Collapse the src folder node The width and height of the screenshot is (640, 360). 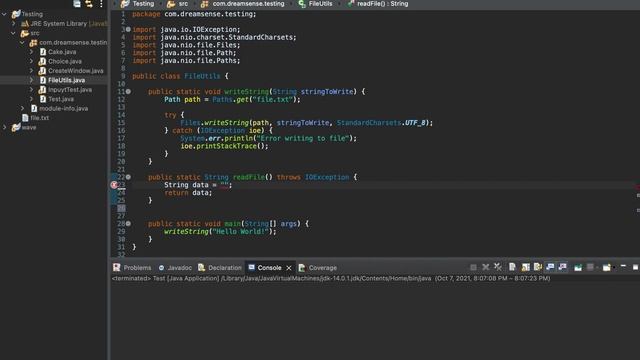13,33
